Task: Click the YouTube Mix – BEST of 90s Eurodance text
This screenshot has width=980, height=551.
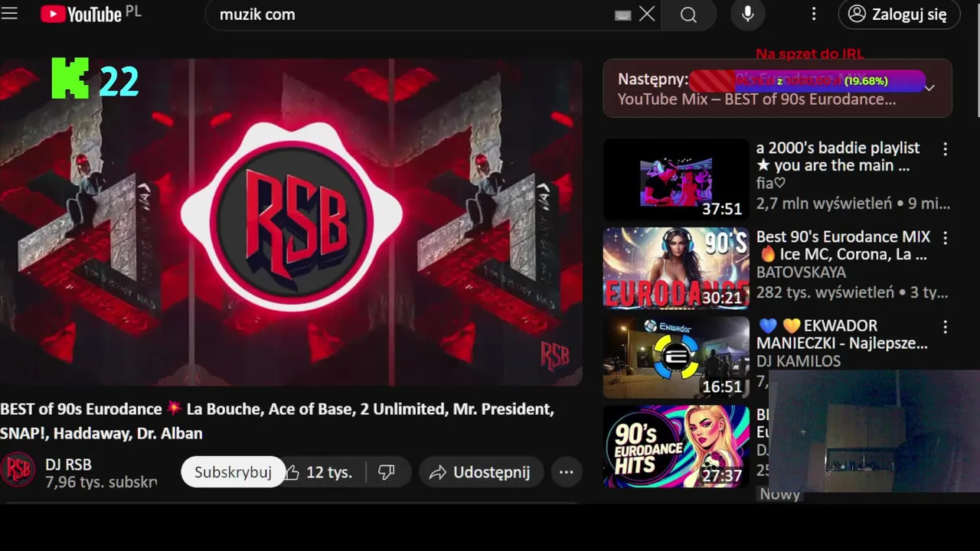Action: (x=756, y=99)
